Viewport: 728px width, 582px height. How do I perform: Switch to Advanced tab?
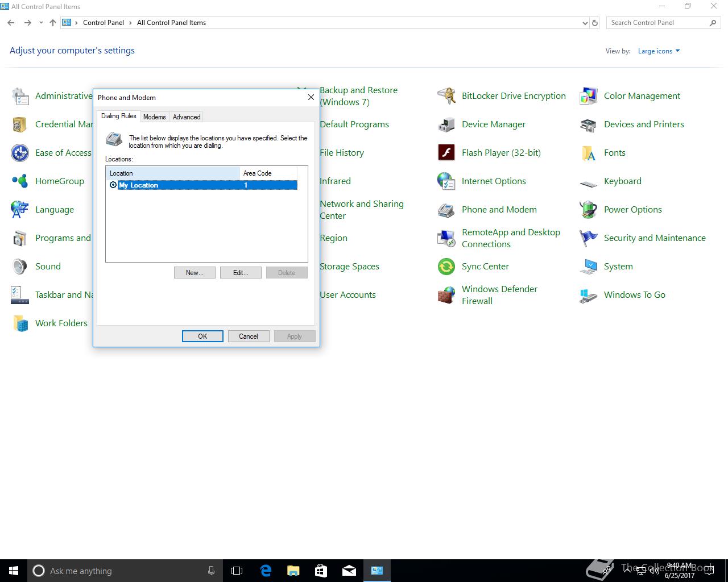[x=187, y=117]
